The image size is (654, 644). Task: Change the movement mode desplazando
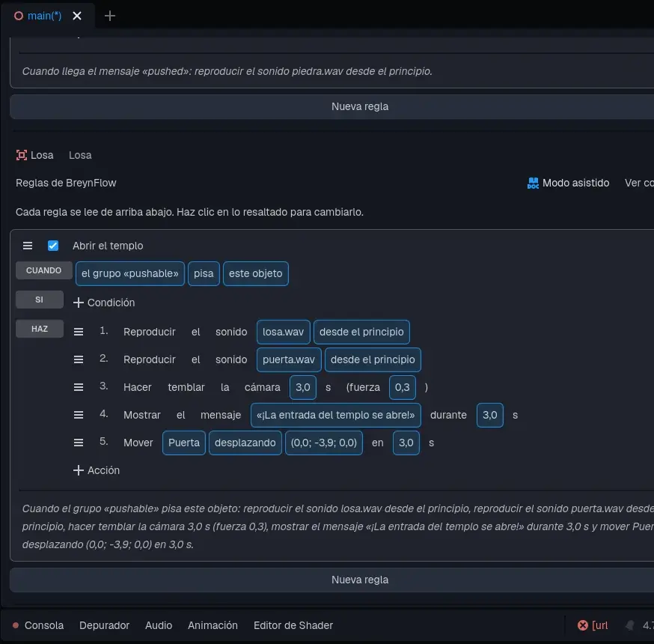click(245, 443)
